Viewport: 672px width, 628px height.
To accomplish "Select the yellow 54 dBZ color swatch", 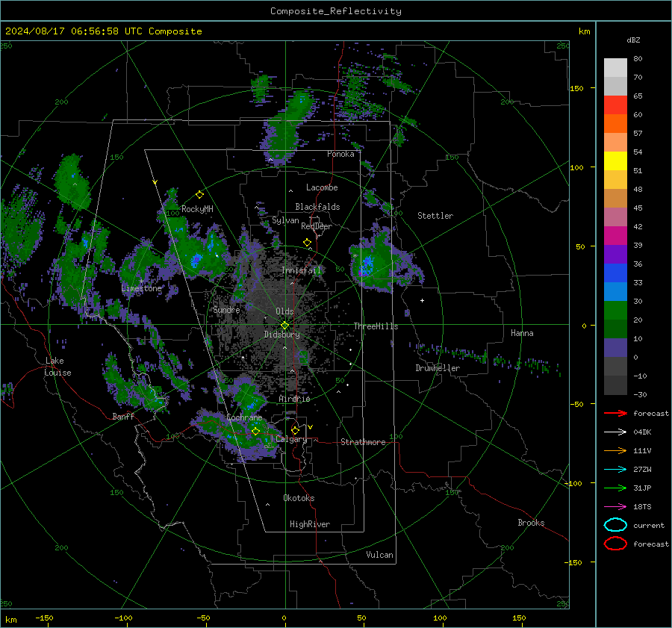I will pyautogui.click(x=615, y=161).
